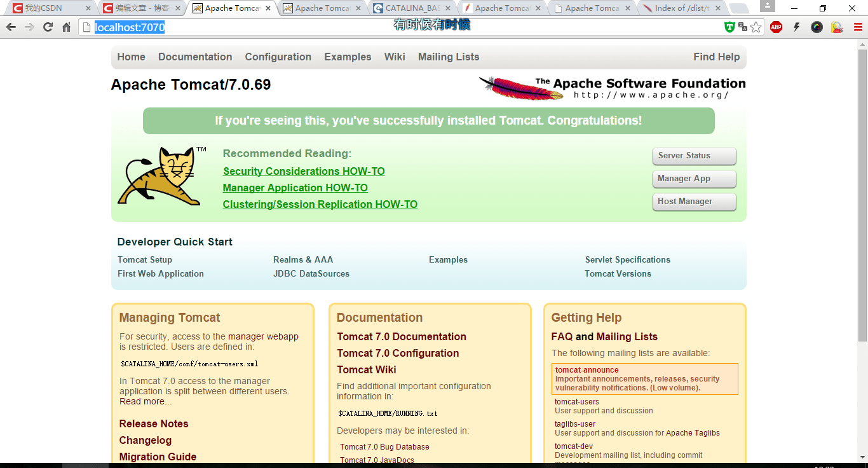Open the FAQ link under Getting Help
This screenshot has width=868, height=468.
click(562, 336)
